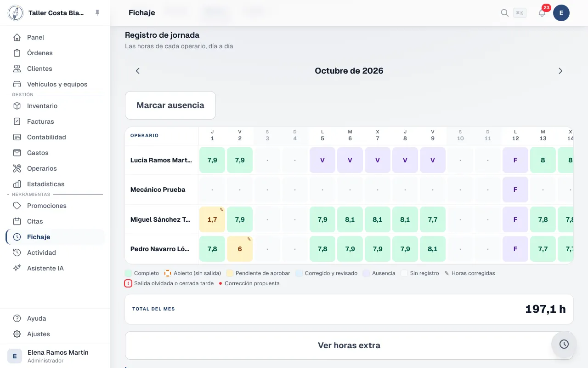Go to previous month arrow
Image resolution: width=588 pixels, height=368 pixels.
point(137,71)
